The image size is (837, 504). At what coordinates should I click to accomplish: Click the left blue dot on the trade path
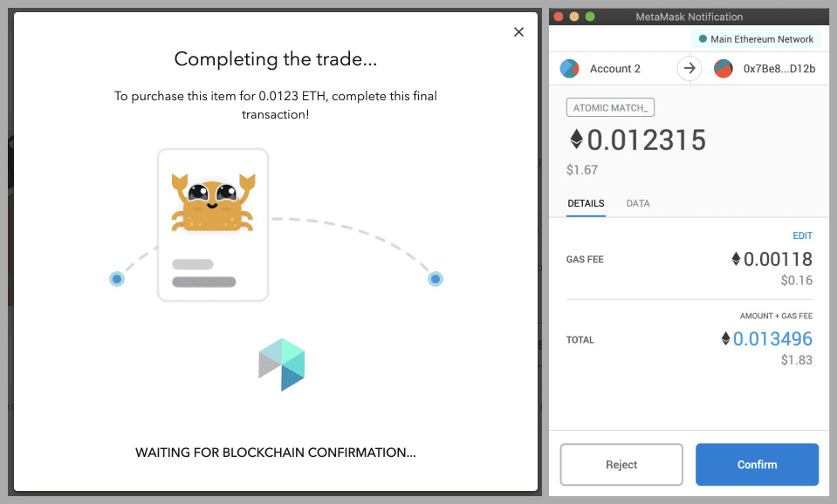point(117,279)
